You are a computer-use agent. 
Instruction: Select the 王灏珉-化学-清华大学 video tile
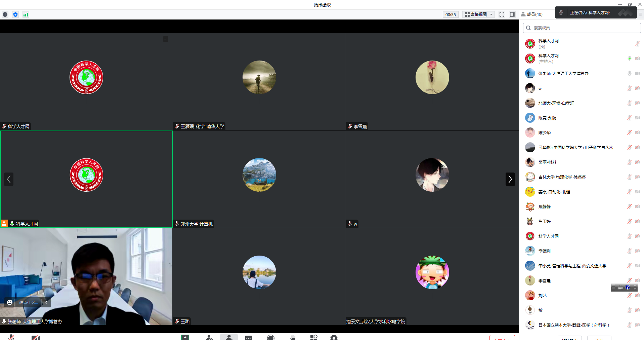[x=259, y=82]
